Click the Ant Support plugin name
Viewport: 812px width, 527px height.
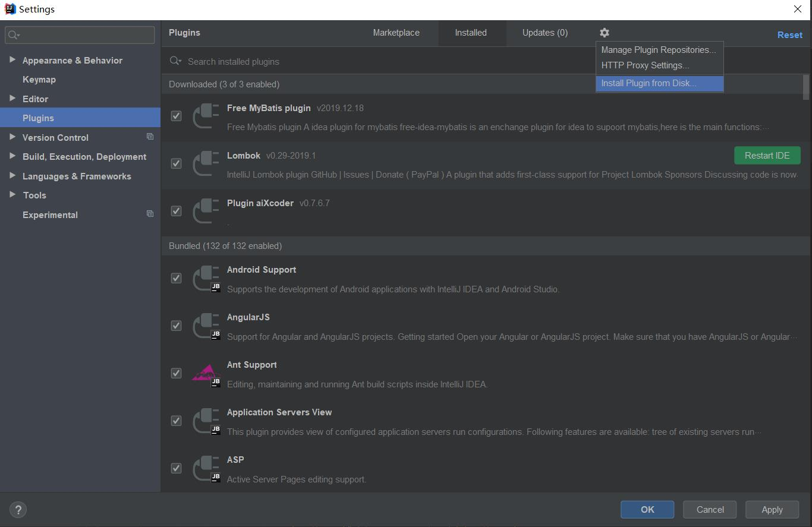[252, 365]
